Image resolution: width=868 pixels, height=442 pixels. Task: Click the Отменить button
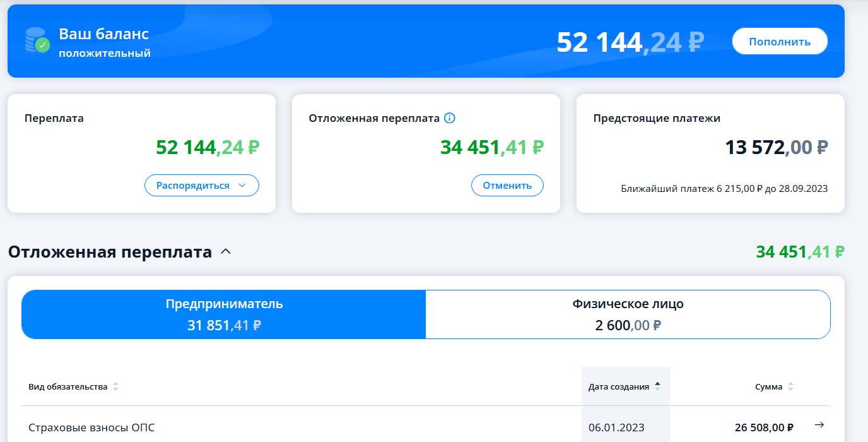pyautogui.click(x=507, y=186)
